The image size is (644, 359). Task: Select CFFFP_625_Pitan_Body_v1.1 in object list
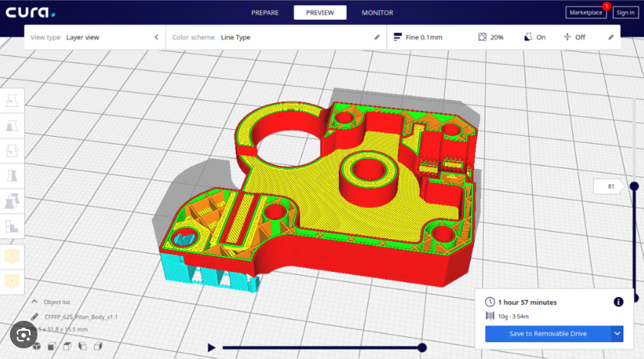coord(81,317)
